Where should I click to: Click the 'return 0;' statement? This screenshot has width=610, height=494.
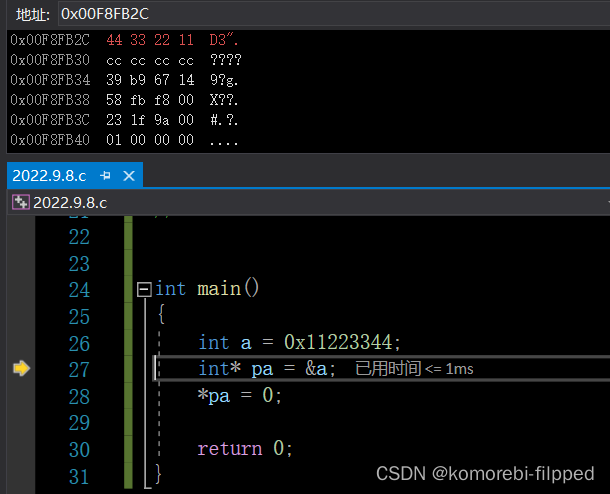click(245, 448)
